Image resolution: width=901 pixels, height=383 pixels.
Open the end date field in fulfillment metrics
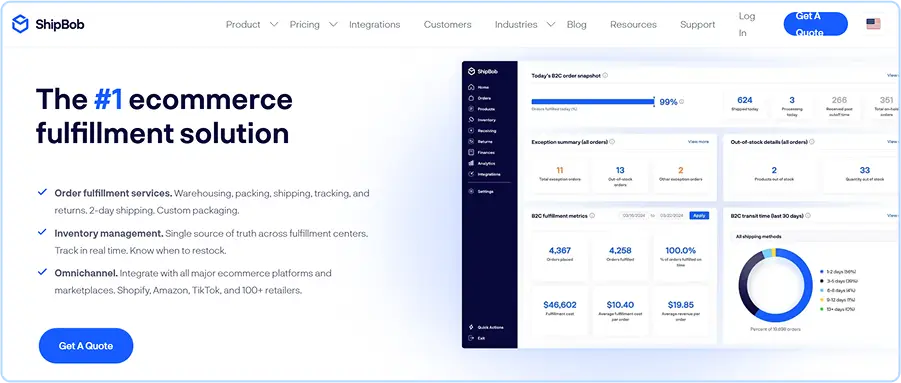[x=671, y=216]
